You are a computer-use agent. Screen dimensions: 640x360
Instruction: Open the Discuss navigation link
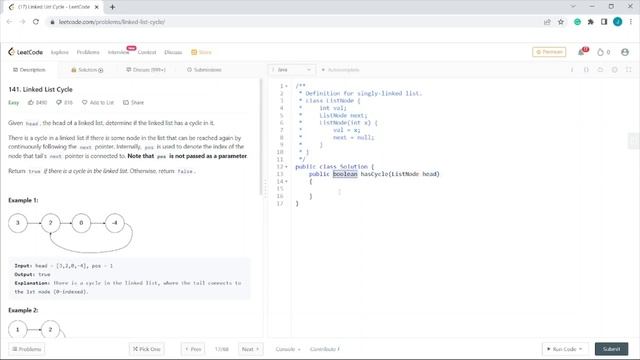pos(173,52)
